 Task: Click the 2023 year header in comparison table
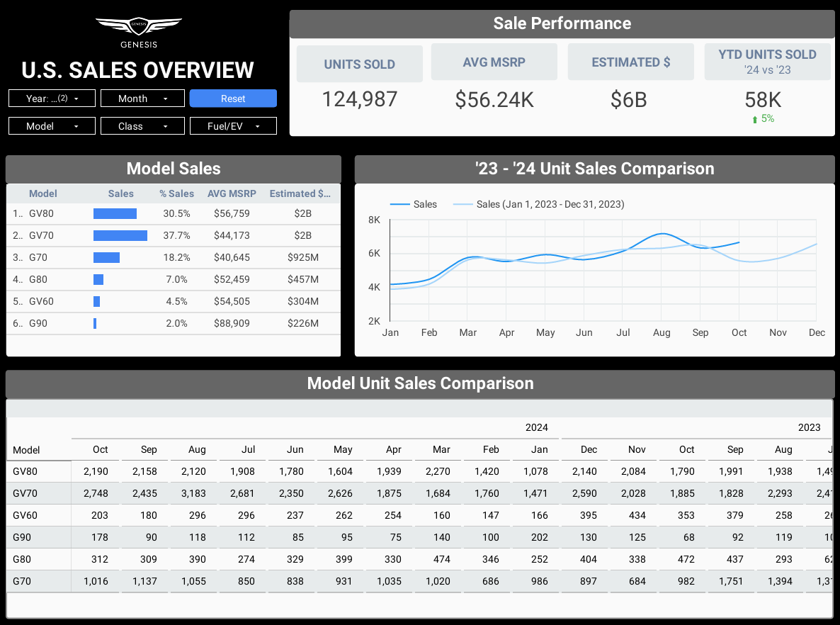coord(809,427)
